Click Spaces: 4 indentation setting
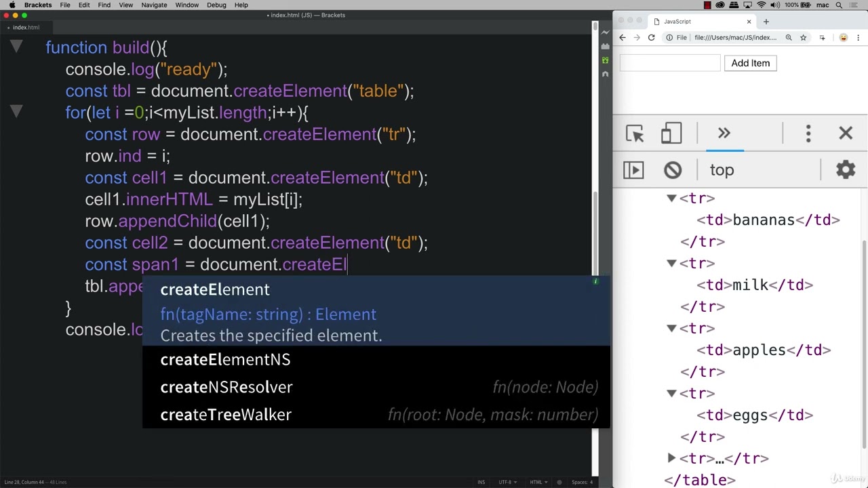This screenshot has height=488, width=868. (582, 482)
